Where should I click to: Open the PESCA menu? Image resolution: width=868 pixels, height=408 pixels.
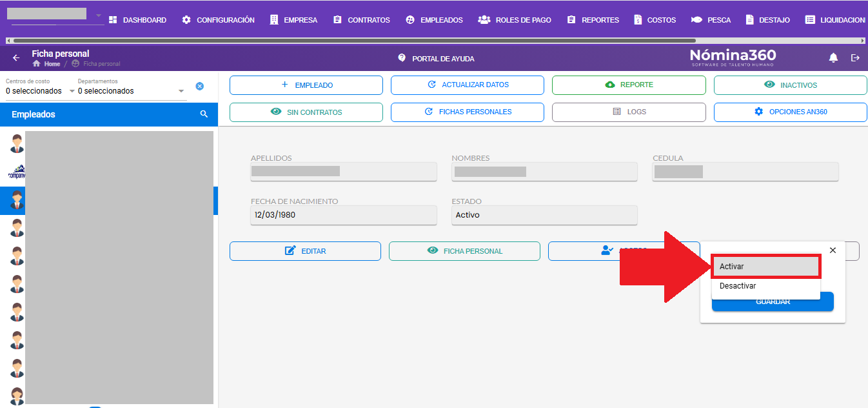[711, 20]
